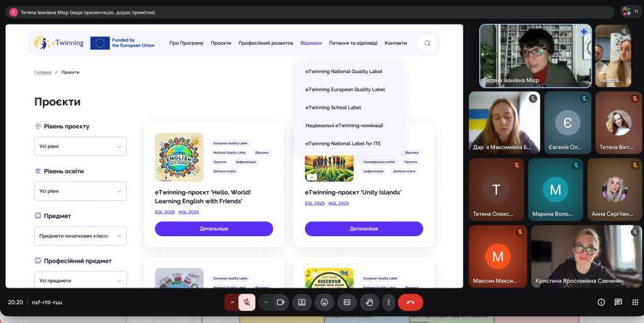Click European Quality Label tag on Hello World card
644x323 pixels.
[230, 144]
